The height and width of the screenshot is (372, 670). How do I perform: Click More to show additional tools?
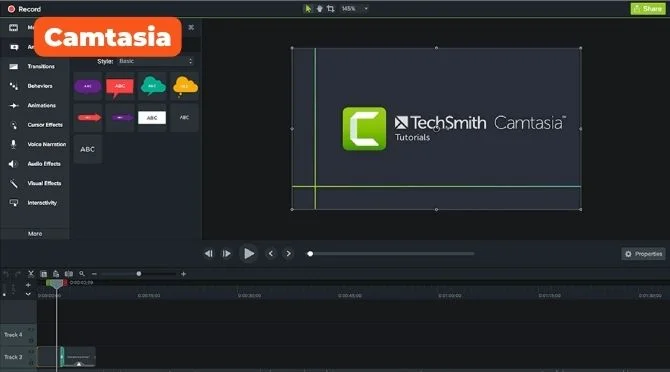coord(35,234)
